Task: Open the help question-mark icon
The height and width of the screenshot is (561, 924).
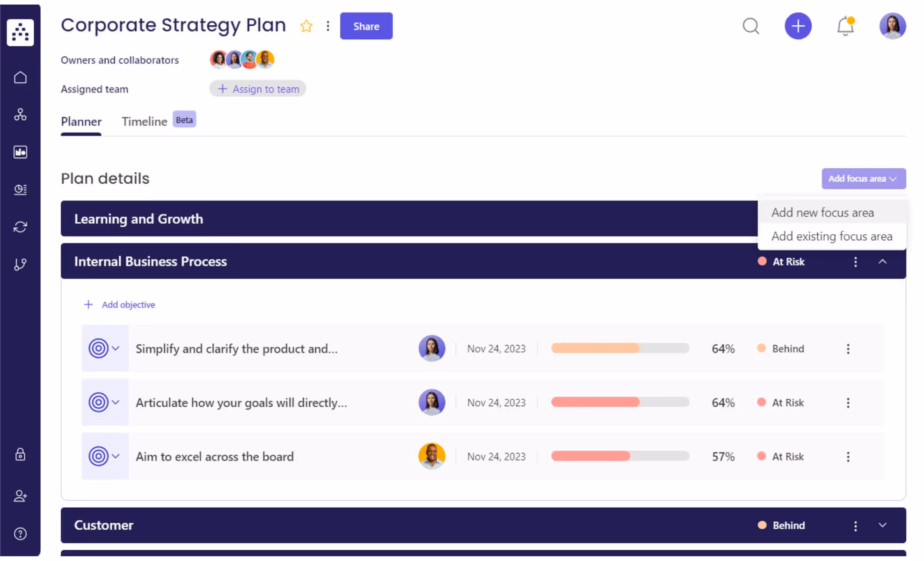Action: [x=20, y=533]
